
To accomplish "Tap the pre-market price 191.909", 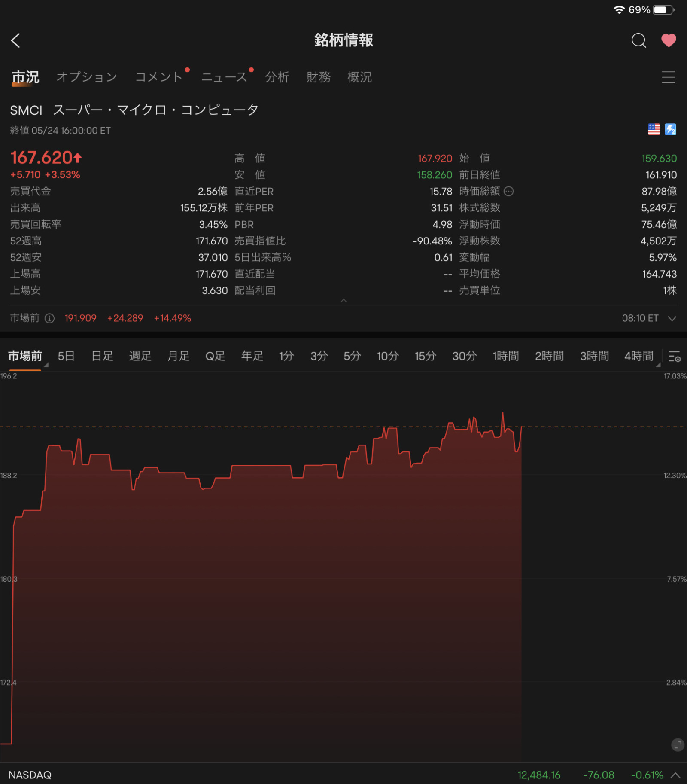I will [x=80, y=318].
